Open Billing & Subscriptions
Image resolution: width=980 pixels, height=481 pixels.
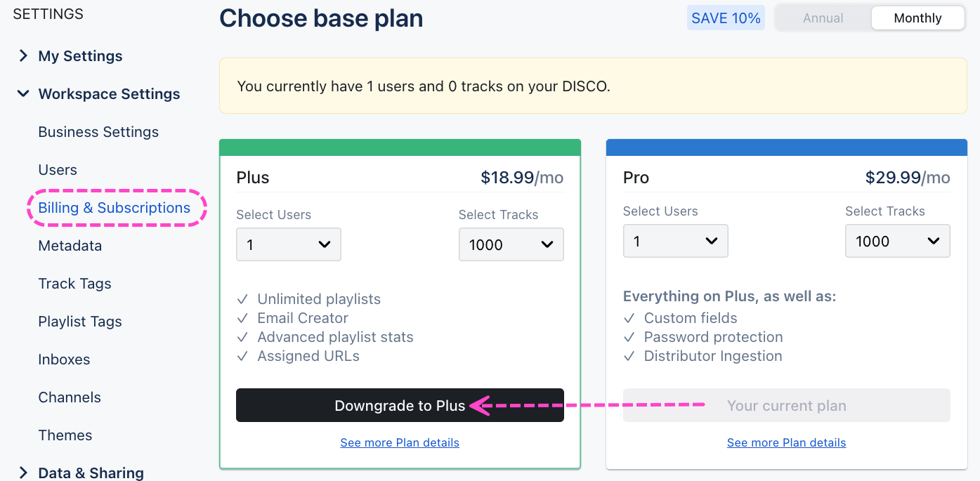(x=115, y=208)
